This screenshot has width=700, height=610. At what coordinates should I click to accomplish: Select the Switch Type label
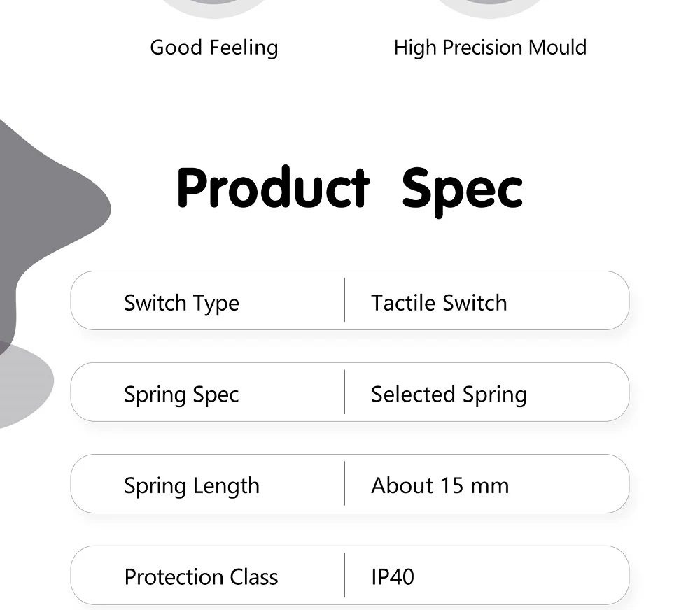181,303
